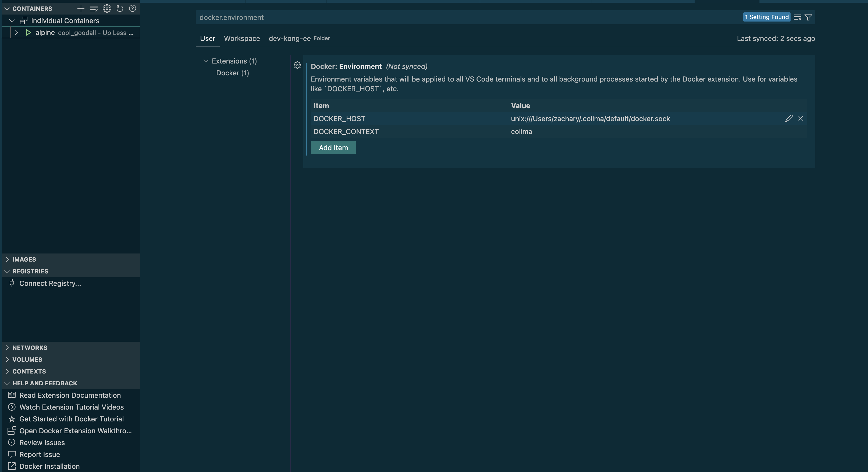
Task: Click the 'Docker: Environment' setting title
Action: (x=346, y=66)
